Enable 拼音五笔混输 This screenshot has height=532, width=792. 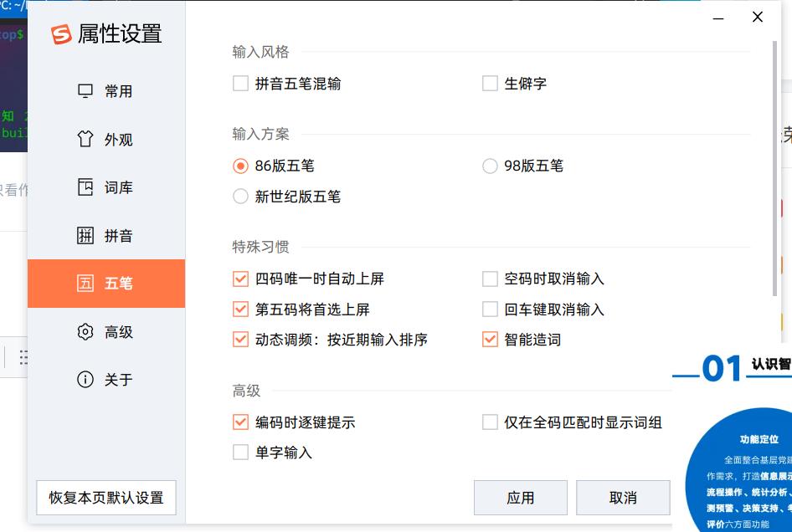point(239,84)
